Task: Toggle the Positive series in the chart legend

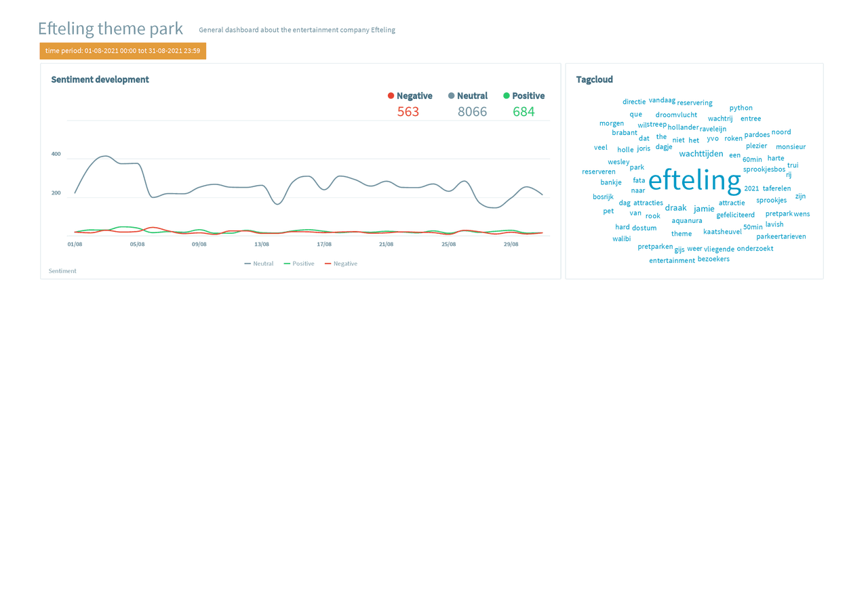Action: click(x=298, y=263)
